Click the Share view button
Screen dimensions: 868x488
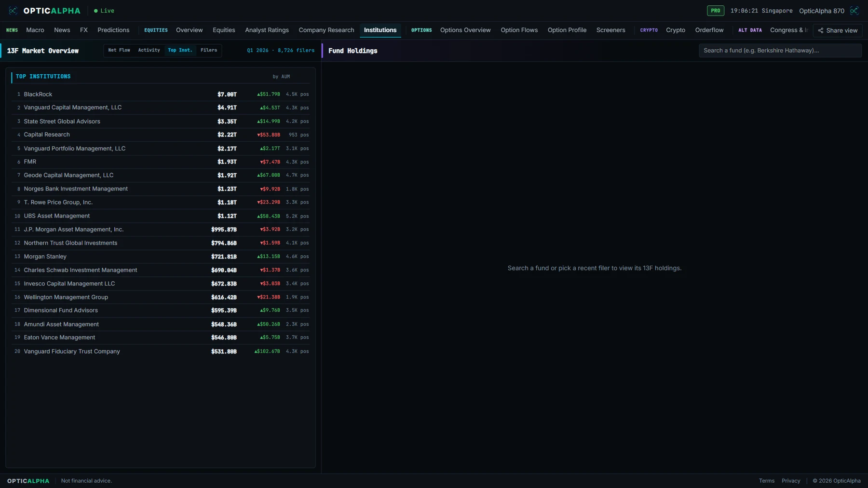coord(838,30)
